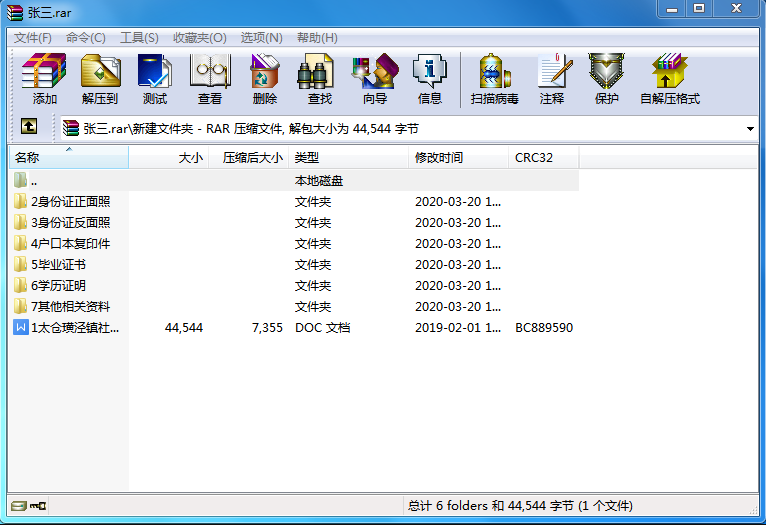Open the 文件(F) menu
The width and height of the screenshot is (766, 525).
click(x=33, y=38)
